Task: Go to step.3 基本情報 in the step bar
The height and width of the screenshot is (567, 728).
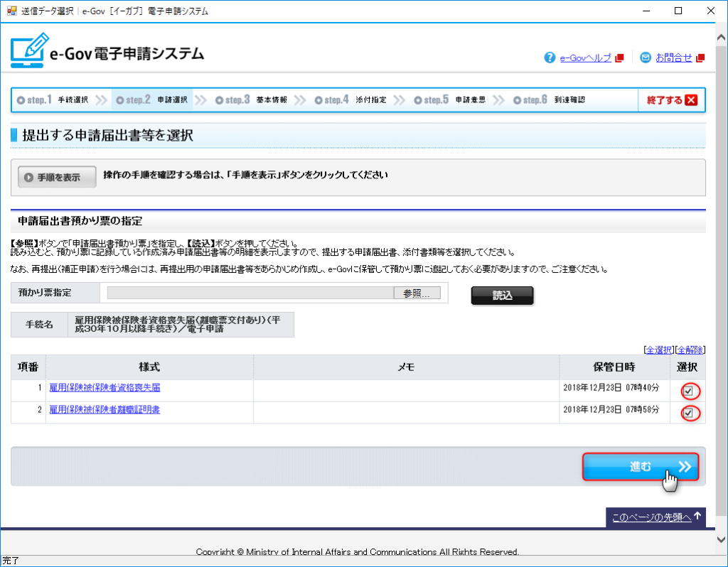Action: 252,100
